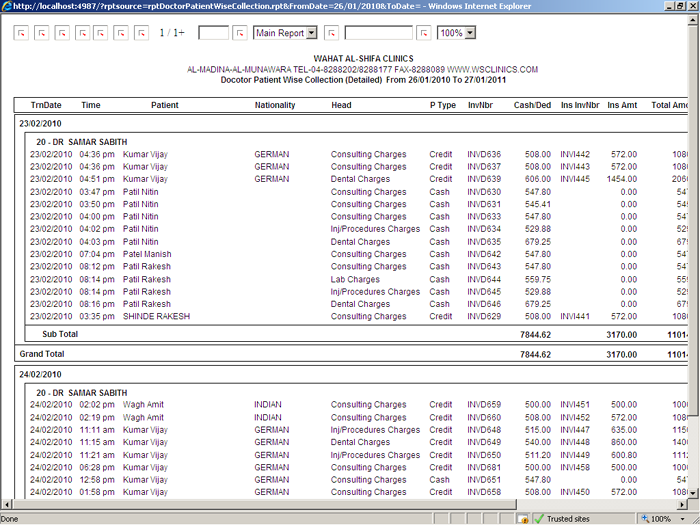Click the first 20 - DR SAMAR SABITH heading
The image size is (700, 525).
(82, 142)
